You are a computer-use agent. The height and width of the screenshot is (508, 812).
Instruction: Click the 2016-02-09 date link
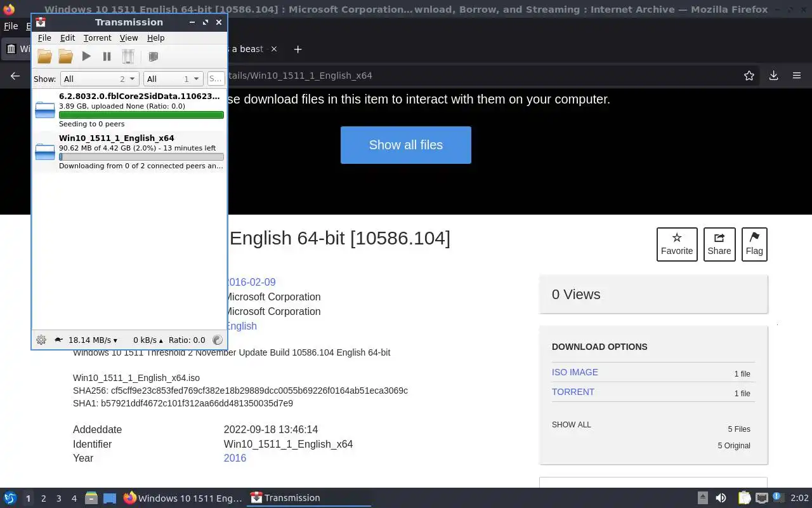pyautogui.click(x=251, y=282)
